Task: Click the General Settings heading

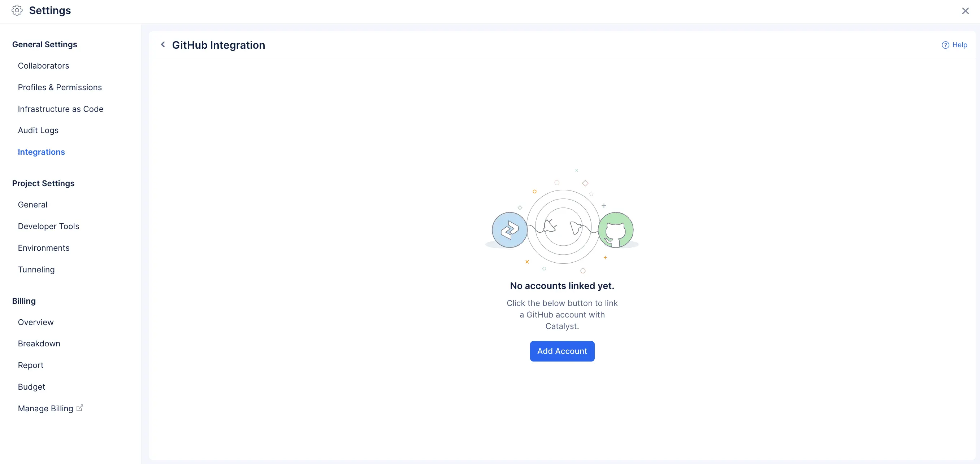Action: click(x=44, y=44)
